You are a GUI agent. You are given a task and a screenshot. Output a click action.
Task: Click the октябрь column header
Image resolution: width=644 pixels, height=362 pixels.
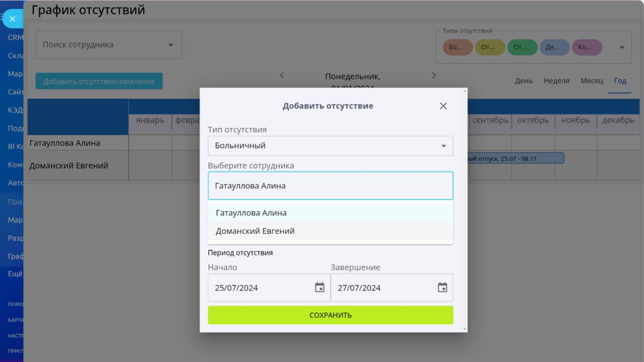coord(533,121)
